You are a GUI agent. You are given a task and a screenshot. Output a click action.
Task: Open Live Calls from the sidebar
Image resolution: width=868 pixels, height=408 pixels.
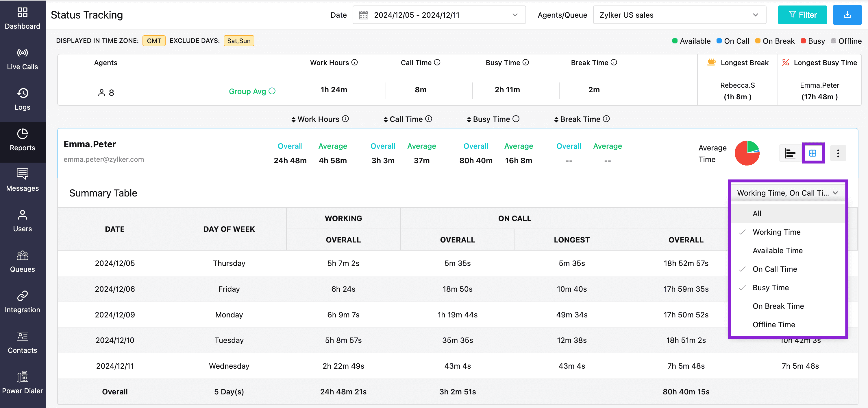pos(23,59)
